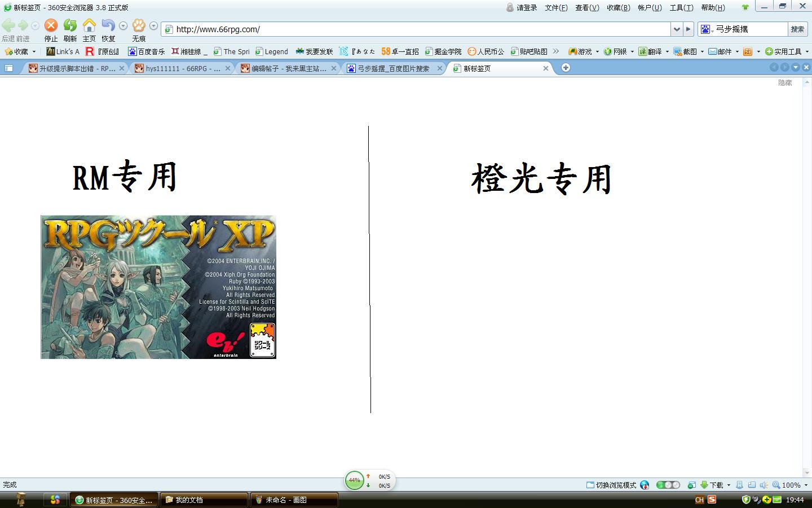Screen dimensions: 812x508
Task: Click the 停止 (Stop) toolbar icon
Action: 51,25
